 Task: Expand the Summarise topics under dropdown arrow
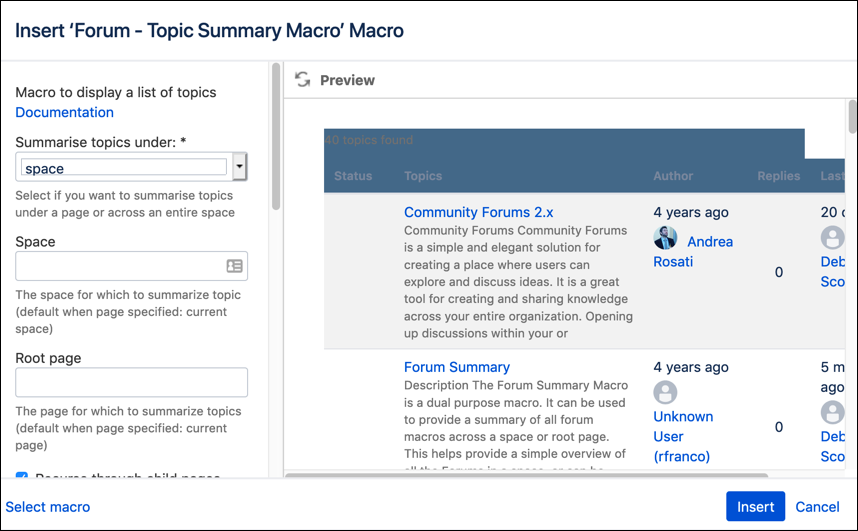[x=239, y=166]
